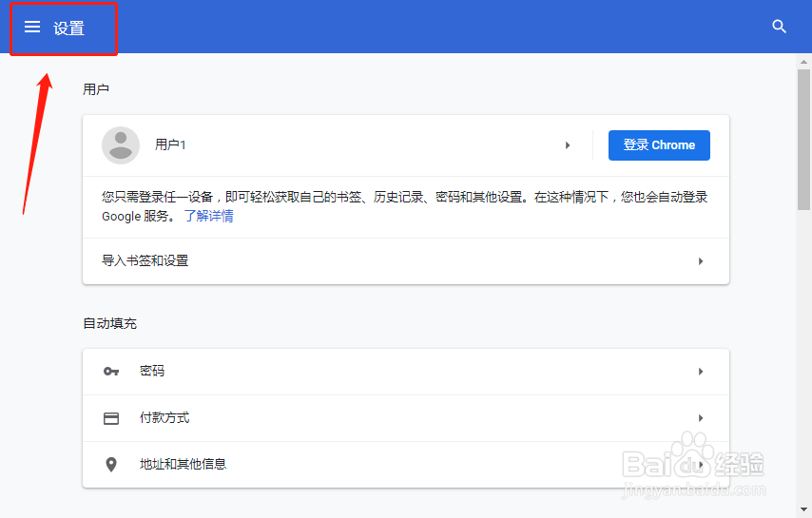Open the 付款方式 entry
The height and width of the screenshot is (518, 812).
(406, 418)
